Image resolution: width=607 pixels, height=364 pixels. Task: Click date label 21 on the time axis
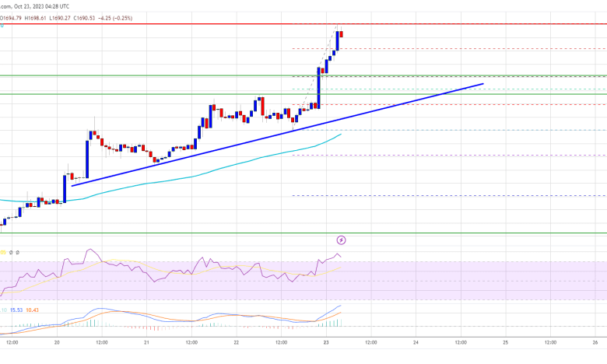point(146,341)
